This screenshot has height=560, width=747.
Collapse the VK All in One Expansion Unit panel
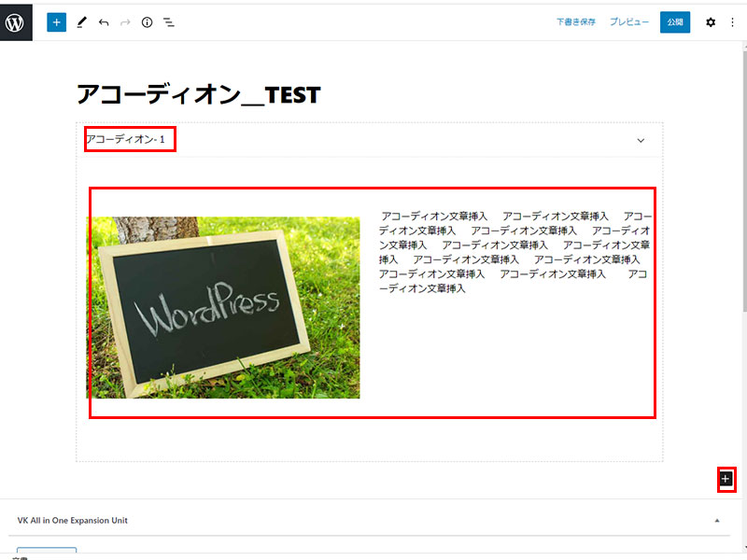point(717,520)
